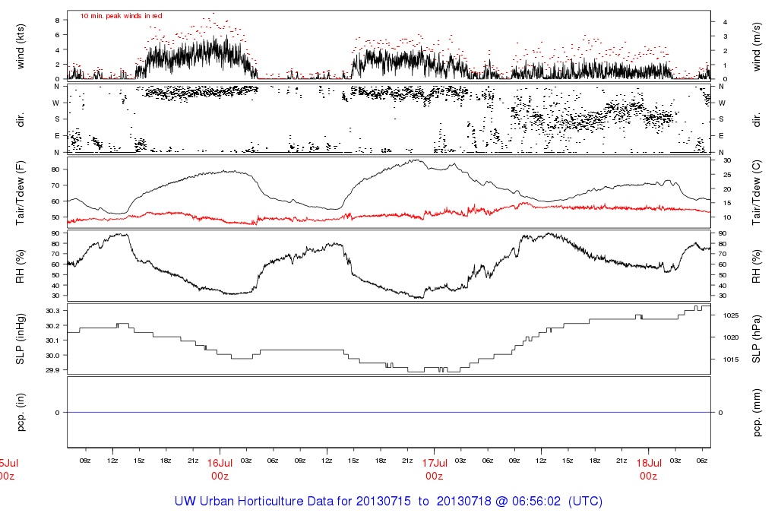Click the '30.3' tick on the SLP axis
The width and height of the screenshot is (778, 532).
pyautogui.click(x=52, y=311)
